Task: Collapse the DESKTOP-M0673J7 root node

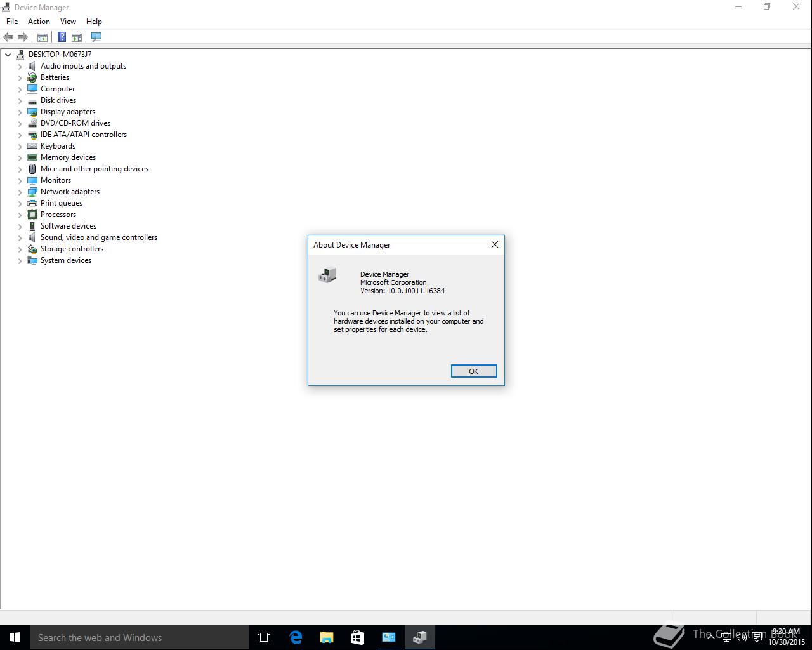Action: [8, 55]
